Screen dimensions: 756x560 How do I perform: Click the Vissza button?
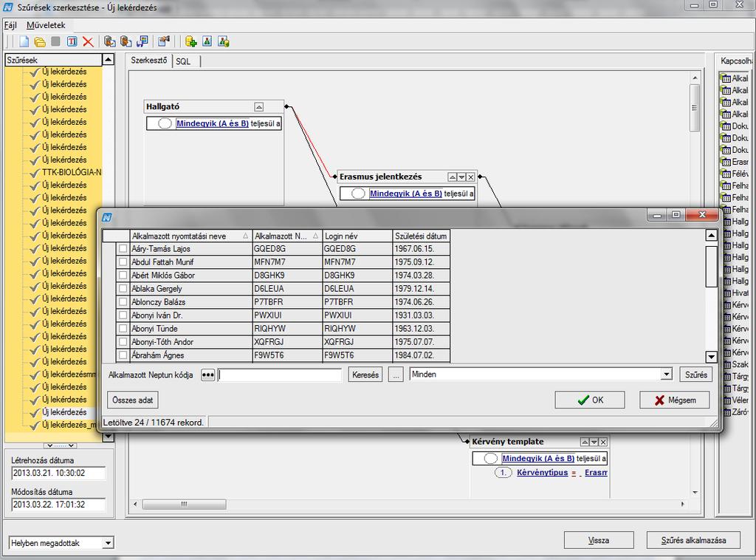point(599,540)
